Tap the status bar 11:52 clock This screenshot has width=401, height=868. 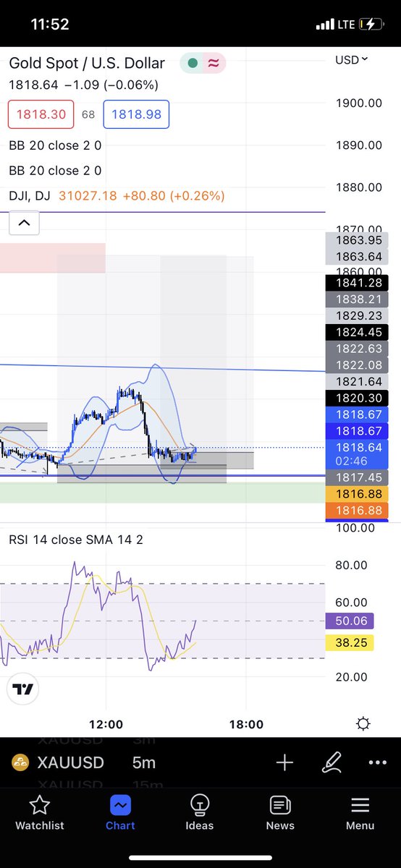pyautogui.click(x=50, y=25)
